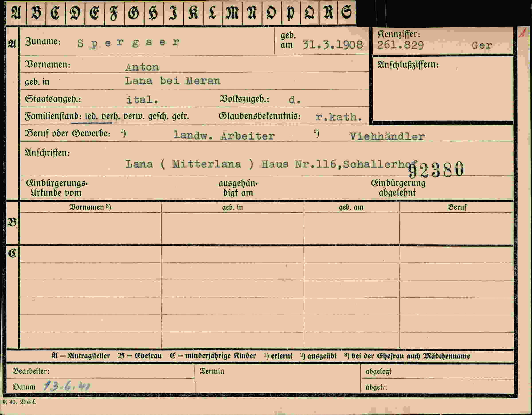Select the alphabet index tab S
The width and height of the screenshot is (532, 415).
pos(347,13)
